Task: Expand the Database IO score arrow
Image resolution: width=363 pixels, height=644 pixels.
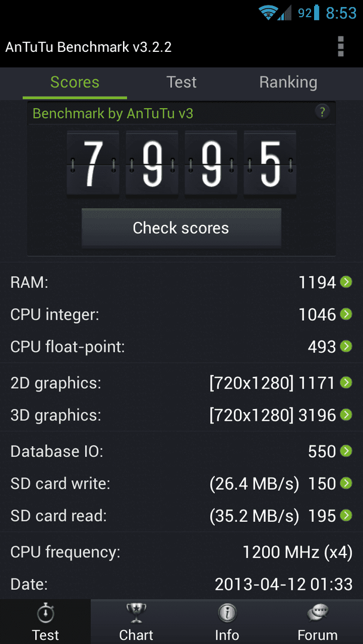Action: click(x=346, y=451)
